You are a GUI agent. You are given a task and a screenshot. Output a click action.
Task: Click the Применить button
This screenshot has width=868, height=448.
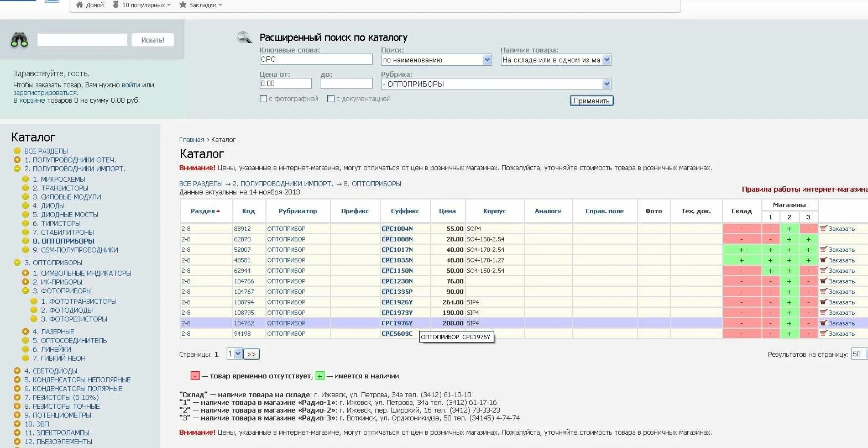(592, 101)
